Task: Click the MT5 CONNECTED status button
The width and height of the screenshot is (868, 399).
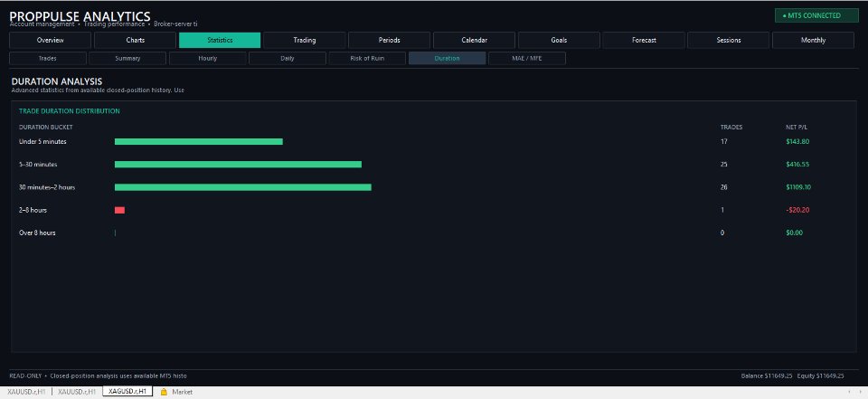Action: (x=816, y=15)
